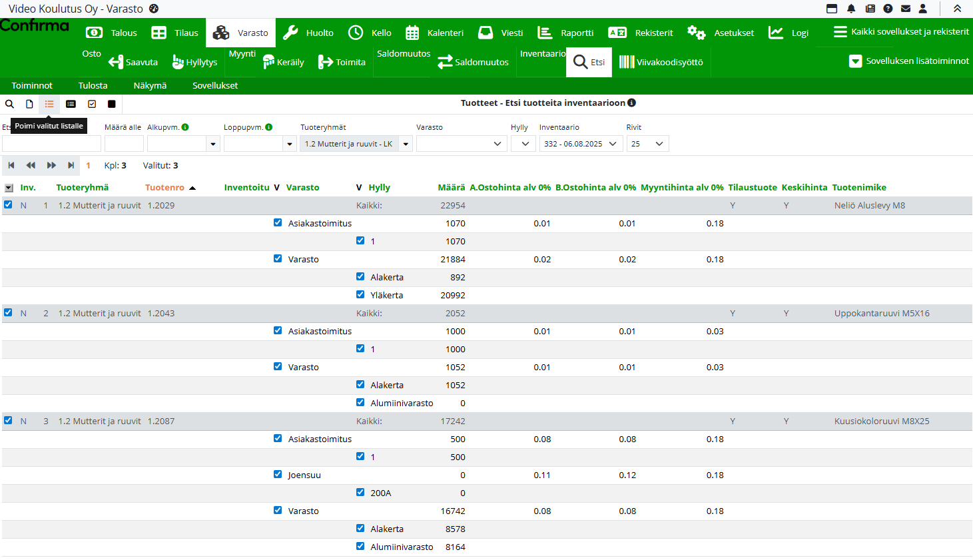Uncheck row 1 product 1.2029 checkbox
The image size is (973, 560).
pyautogui.click(x=8, y=205)
